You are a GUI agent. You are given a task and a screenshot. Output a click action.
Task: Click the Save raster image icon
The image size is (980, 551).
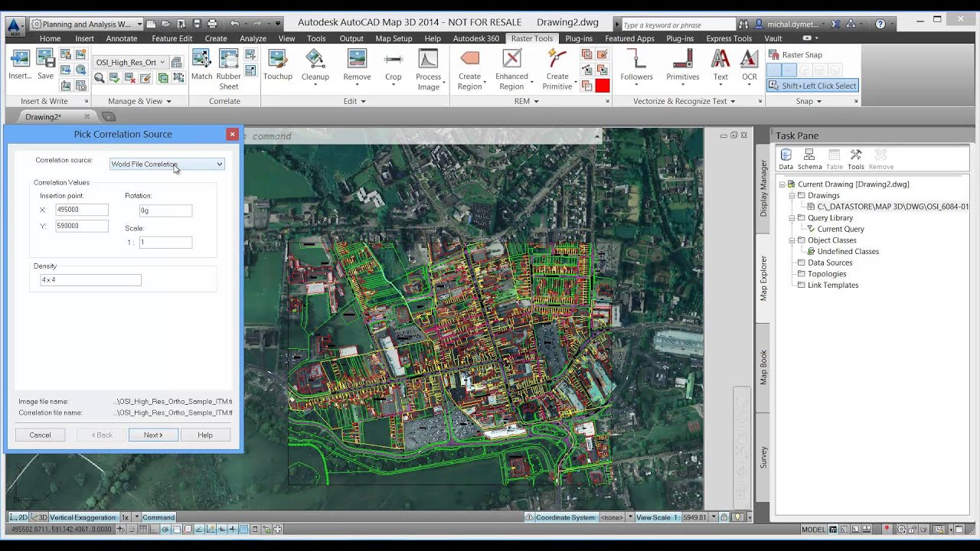(45, 59)
